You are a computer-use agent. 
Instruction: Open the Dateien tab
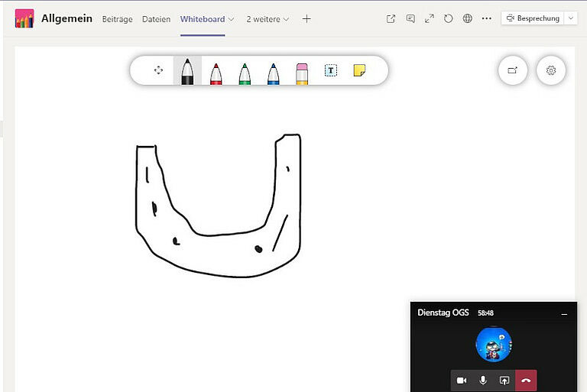(x=156, y=19)
